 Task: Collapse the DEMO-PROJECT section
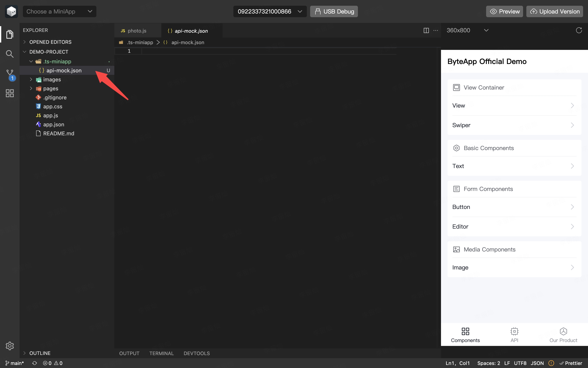pos(67,52)
